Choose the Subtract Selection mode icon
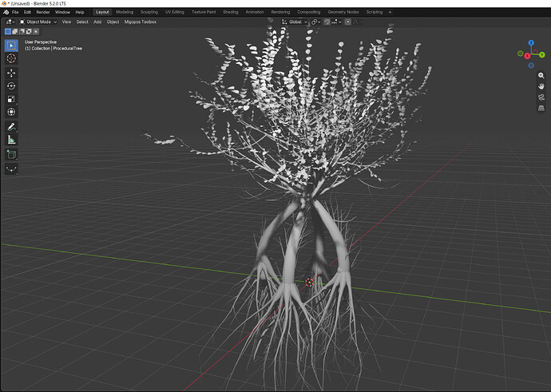Image resolution: width=551 pixels, height=392 pixels. click(22, 32)
